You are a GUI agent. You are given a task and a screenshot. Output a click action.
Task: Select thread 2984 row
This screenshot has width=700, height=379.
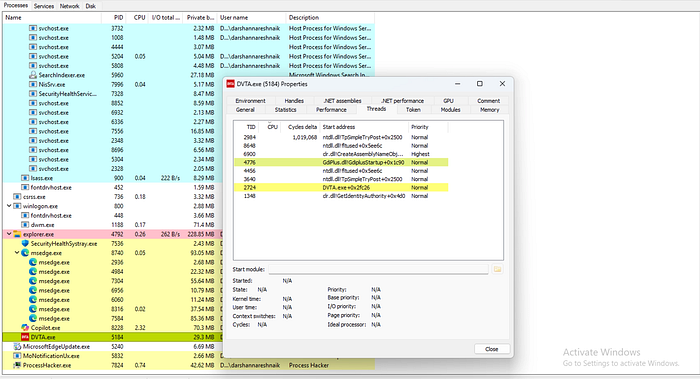341,137
